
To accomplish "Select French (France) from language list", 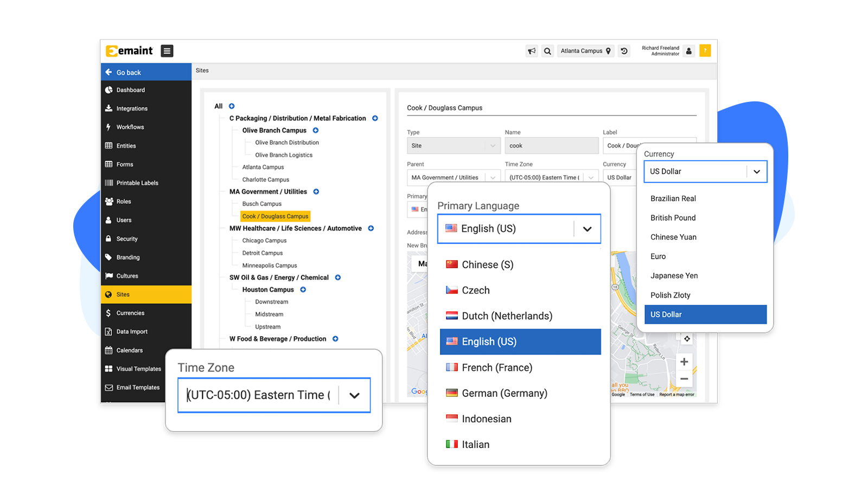I will pos(497,368).
